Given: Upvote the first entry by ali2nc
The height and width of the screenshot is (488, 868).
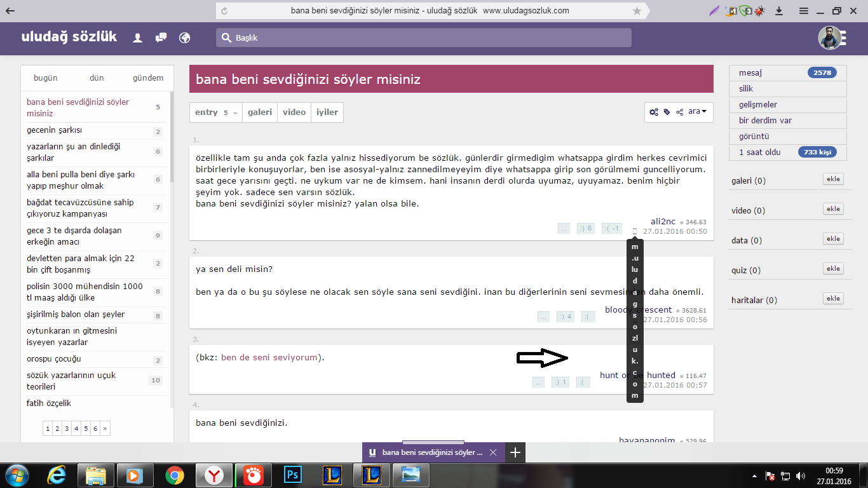Looking at the screenshot, I should point(585,228).
